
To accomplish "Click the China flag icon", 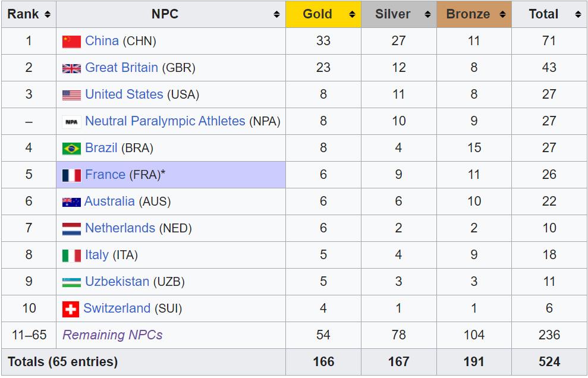I will point(71,41).
